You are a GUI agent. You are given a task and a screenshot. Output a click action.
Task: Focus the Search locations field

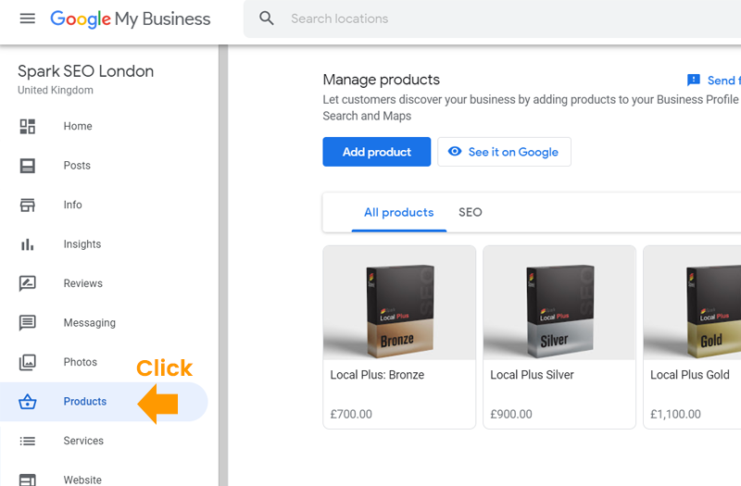pyautogui.click(x=492, y=18)
